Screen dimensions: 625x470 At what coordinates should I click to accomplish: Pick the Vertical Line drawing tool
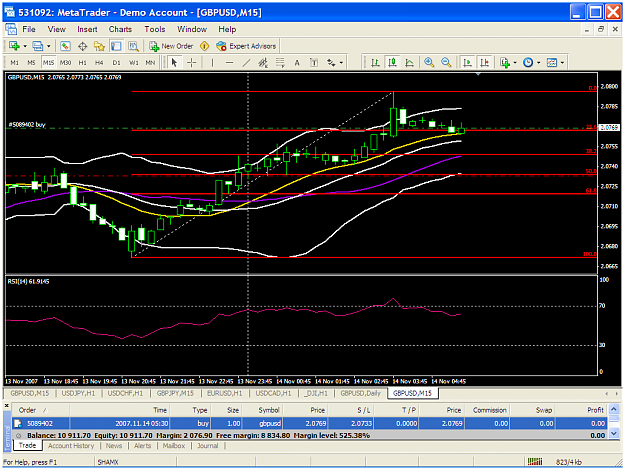212,63
